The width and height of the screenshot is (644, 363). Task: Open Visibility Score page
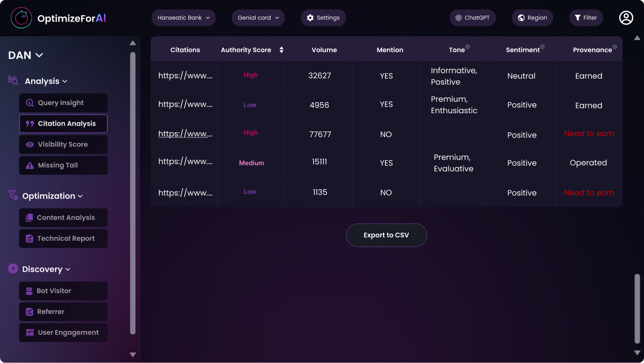point(63,144)
